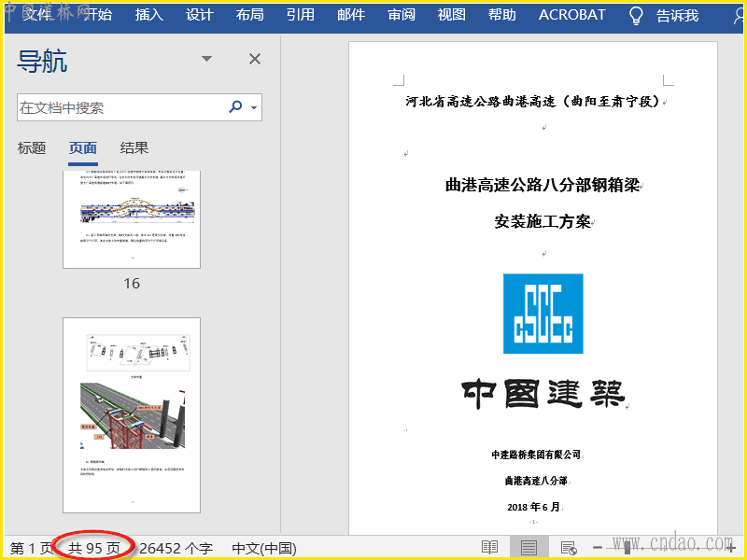Open navigation pane options dropdown arrow
Image resolution: width=747 pixels, height=560 pixels.
pos(206,59)
